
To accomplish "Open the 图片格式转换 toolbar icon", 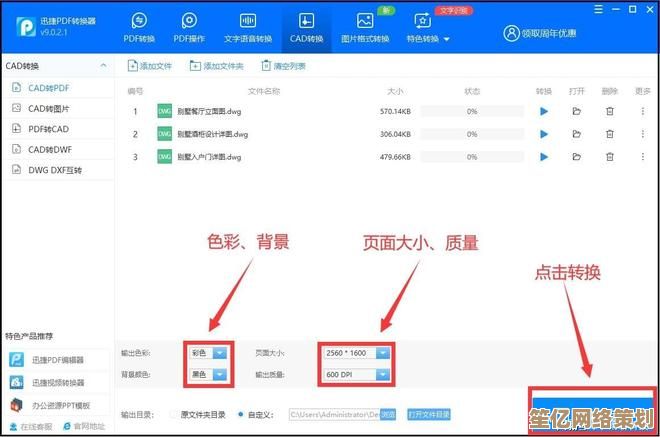I will pyautogui.click(x=364, y=26).
